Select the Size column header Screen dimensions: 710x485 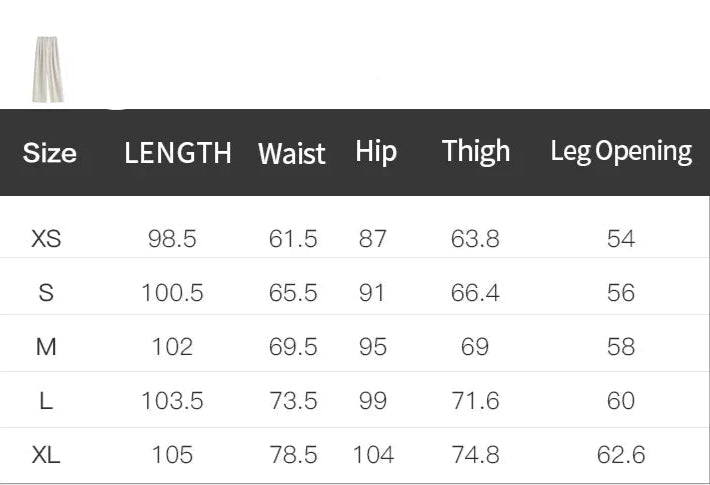(49, 153)
